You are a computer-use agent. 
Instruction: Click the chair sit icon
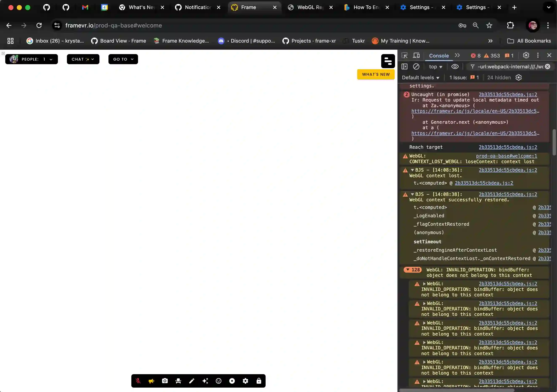coord(178,381)
